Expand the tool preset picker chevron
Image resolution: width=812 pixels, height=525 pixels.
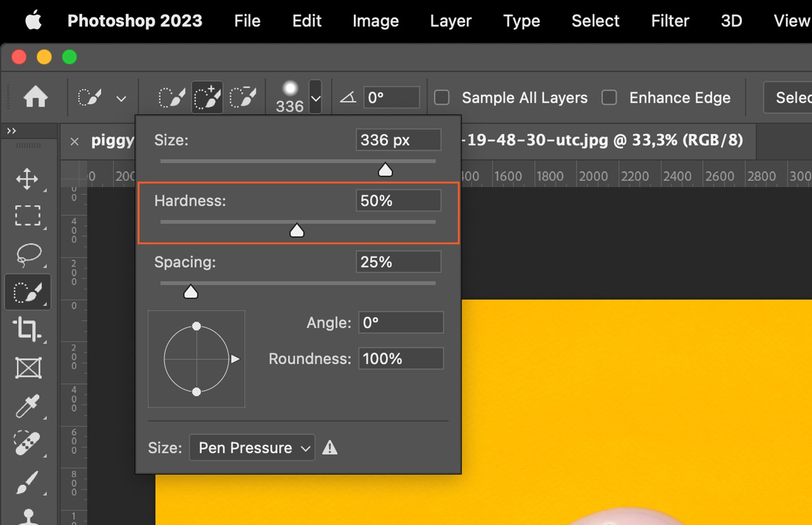pyautogui.click(x=121, y=99)
